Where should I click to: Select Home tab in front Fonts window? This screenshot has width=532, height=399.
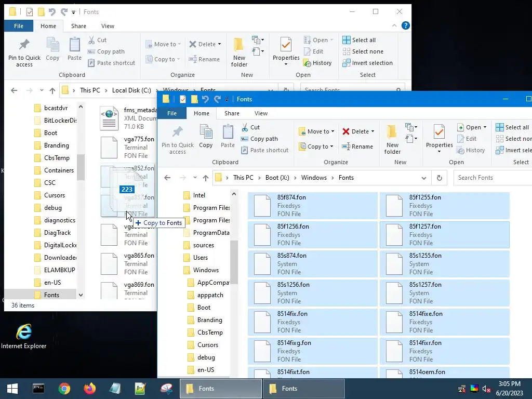click(x=202, y=113)
